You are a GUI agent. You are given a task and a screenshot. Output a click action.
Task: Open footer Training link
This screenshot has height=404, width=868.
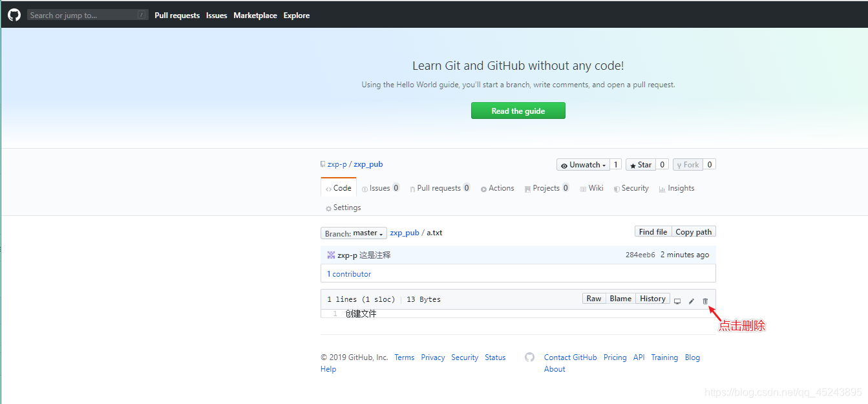click(664, 357)
